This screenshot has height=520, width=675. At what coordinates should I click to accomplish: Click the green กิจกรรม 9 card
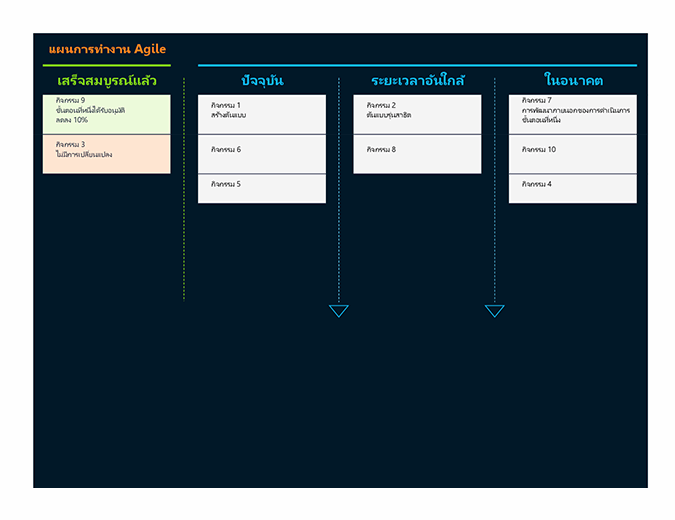click(x=107, y=114)
